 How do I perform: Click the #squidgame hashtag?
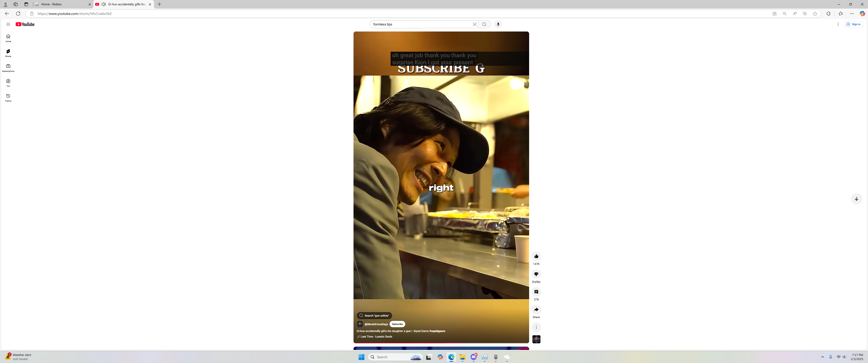pos(437,331)
